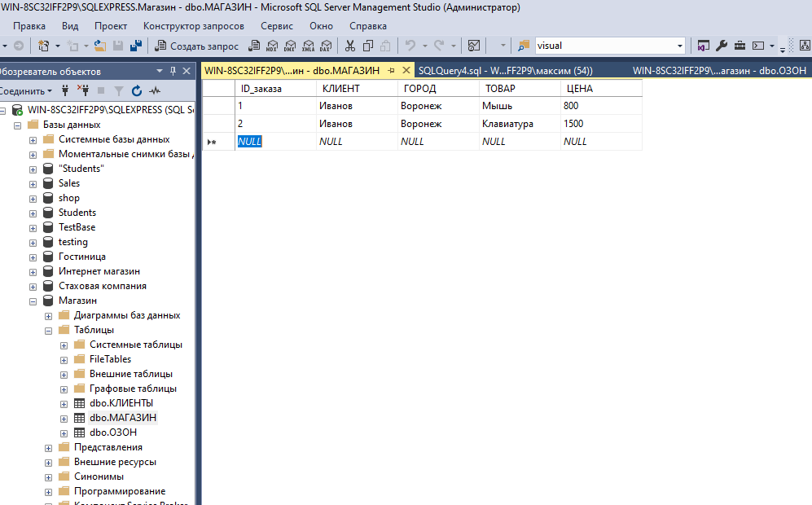
Task: Collapse the Магазин database node
Action: click(33, 301)
